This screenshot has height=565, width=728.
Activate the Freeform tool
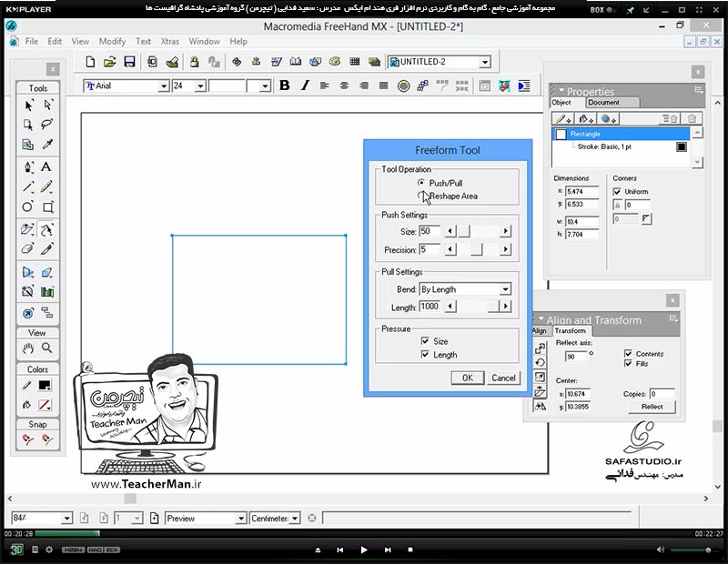tap(46, 229)
